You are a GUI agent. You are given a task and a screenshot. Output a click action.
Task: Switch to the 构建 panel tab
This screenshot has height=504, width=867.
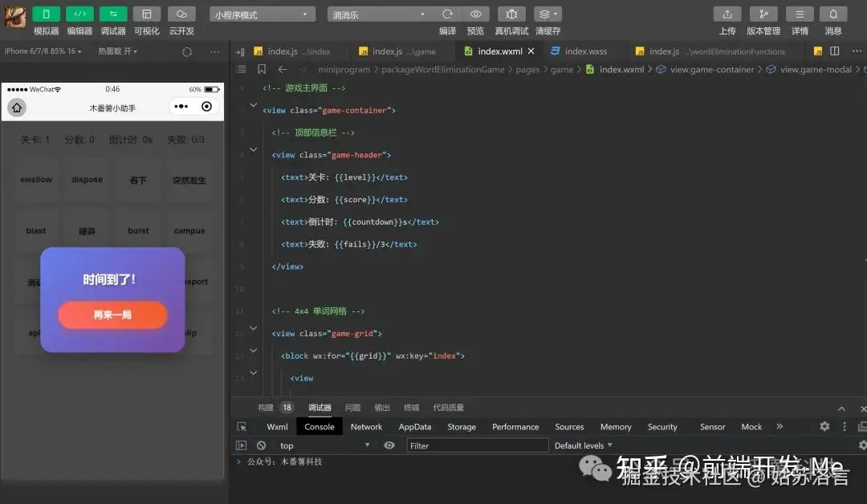tap(266, 407)
